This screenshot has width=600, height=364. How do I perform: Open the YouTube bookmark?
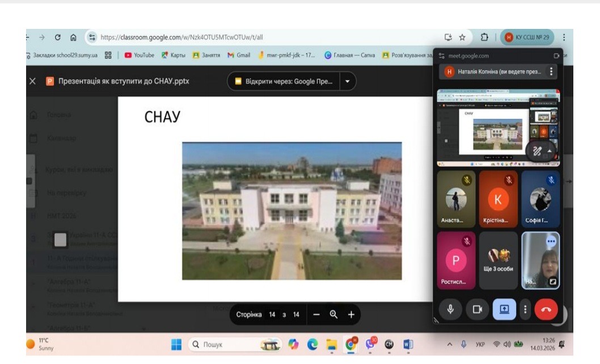(x=139, y=55)
